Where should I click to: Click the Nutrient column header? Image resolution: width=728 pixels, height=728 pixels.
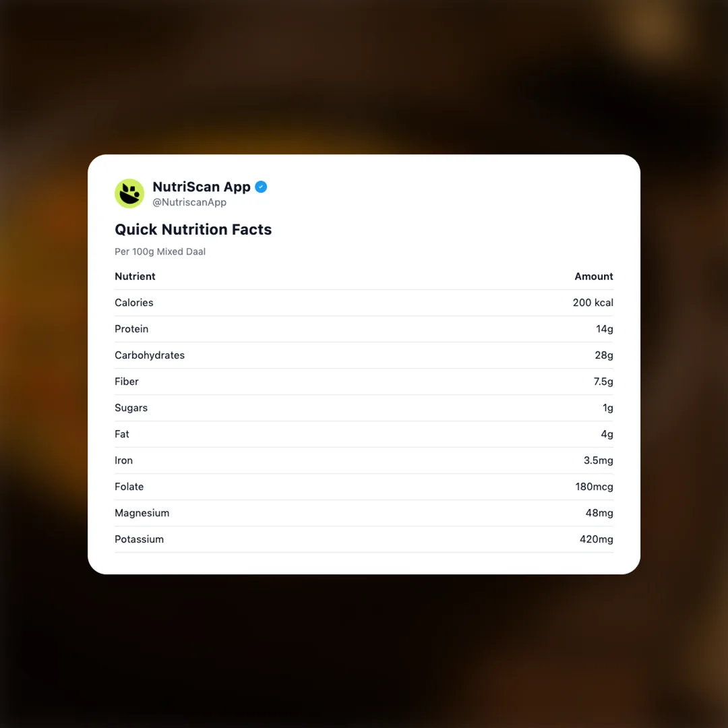click(135, 276)
